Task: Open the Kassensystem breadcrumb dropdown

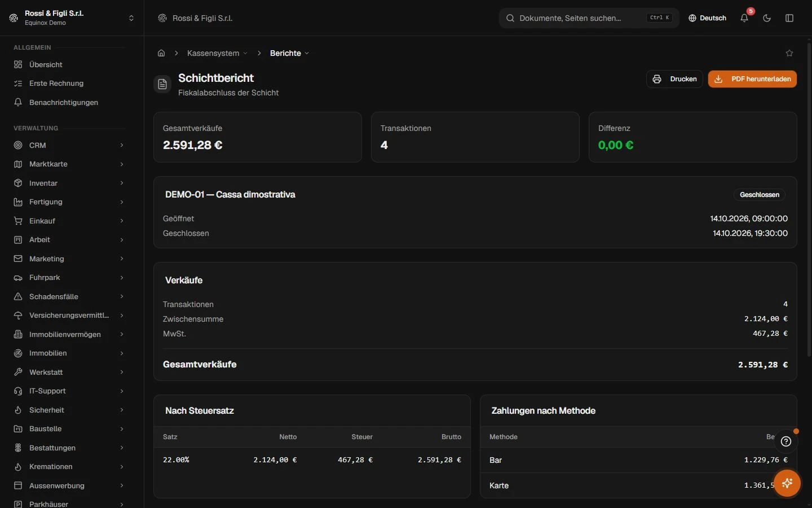Action: click(x=217, y=53)
